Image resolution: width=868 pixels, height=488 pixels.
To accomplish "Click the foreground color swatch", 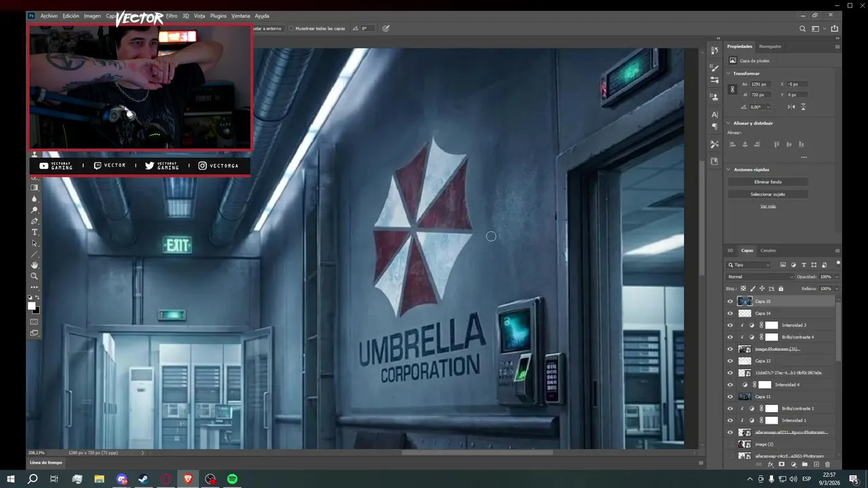I will coord(32,306).
